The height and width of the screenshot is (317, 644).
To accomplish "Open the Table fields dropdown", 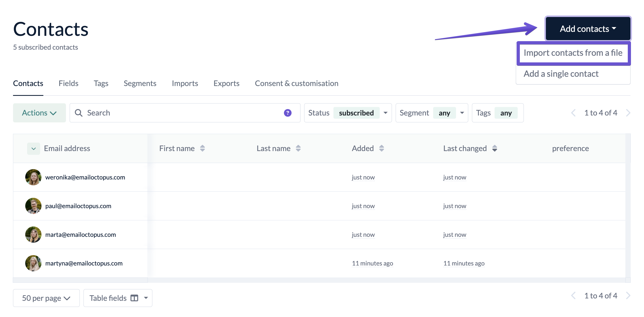I will (146, 298).
